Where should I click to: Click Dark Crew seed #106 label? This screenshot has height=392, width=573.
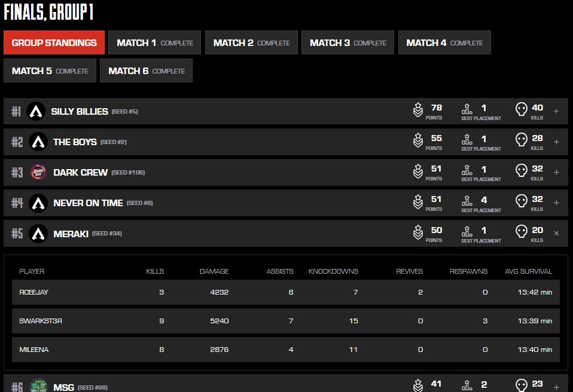coord(128,172)
